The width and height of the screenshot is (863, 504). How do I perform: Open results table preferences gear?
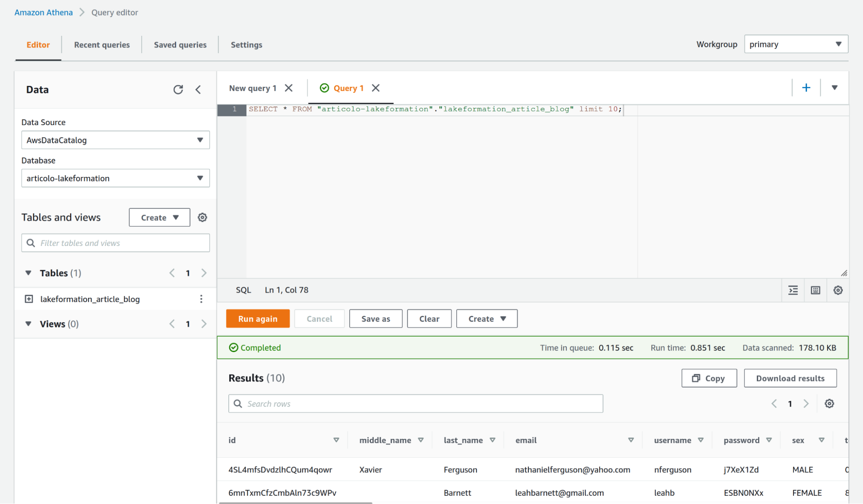coord(829,403)
